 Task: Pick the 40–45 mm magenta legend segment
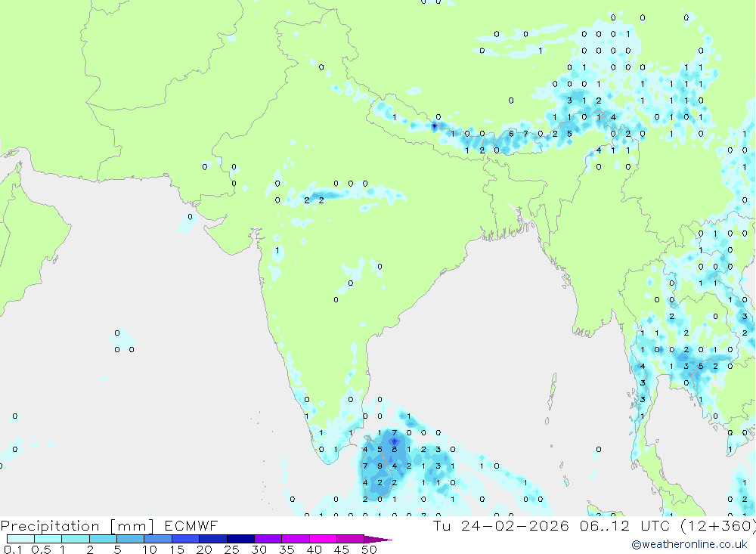[x=323, y=539]
